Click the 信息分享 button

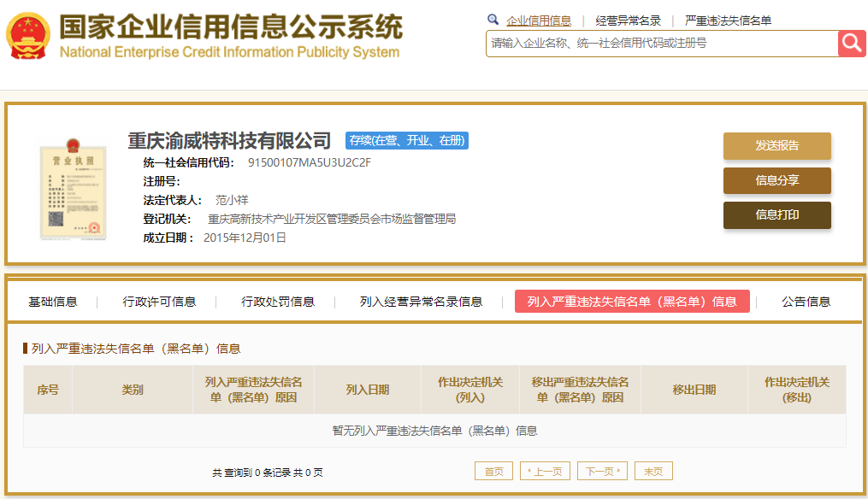coord(776,180)
